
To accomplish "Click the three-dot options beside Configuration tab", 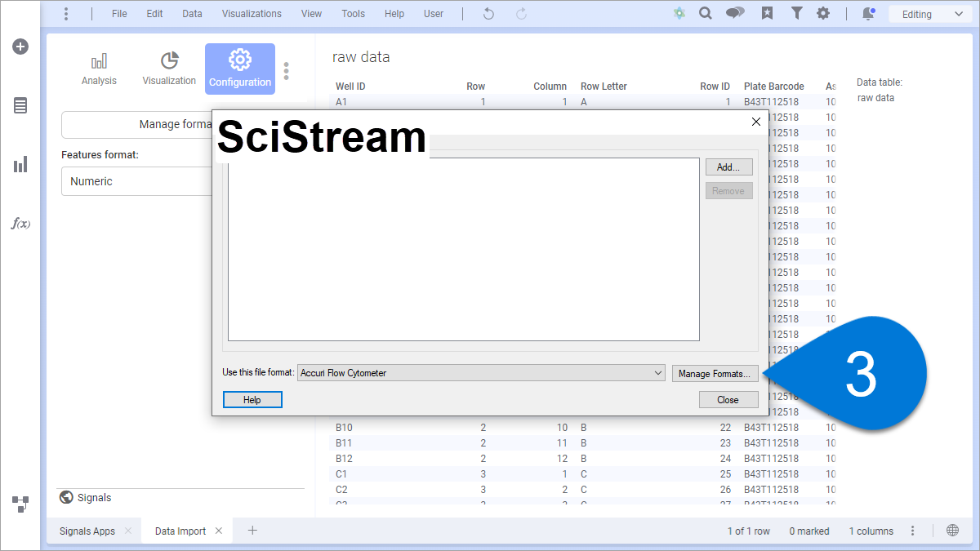I will coord(286,70).
